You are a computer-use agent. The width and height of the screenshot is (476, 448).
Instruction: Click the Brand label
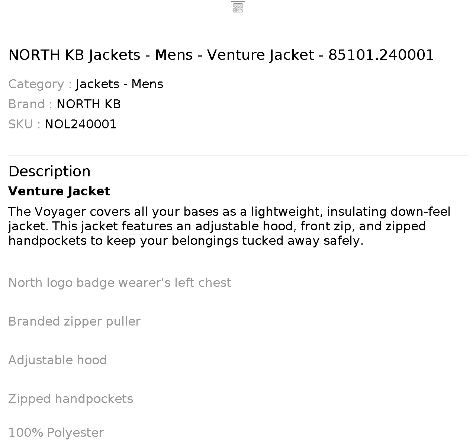pyautogui.click(x=30, y=104)
